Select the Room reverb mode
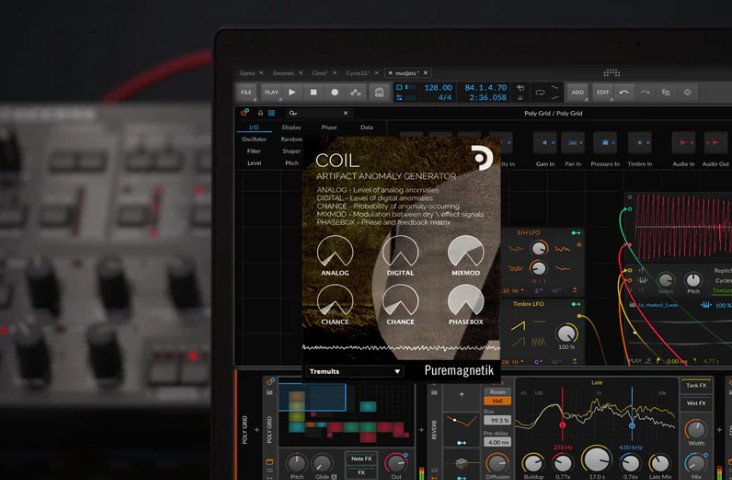 (497, 389)
